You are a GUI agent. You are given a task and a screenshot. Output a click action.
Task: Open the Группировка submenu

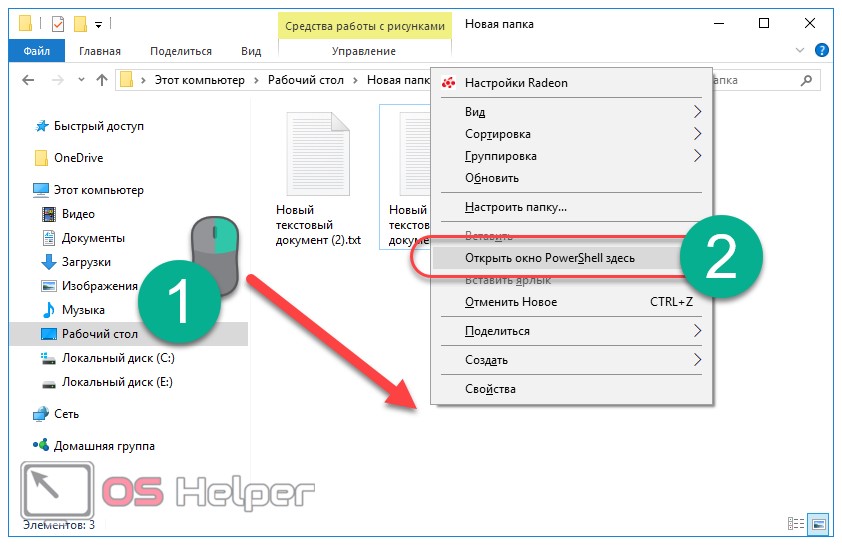pyautogui.click(x=571, y=156)
